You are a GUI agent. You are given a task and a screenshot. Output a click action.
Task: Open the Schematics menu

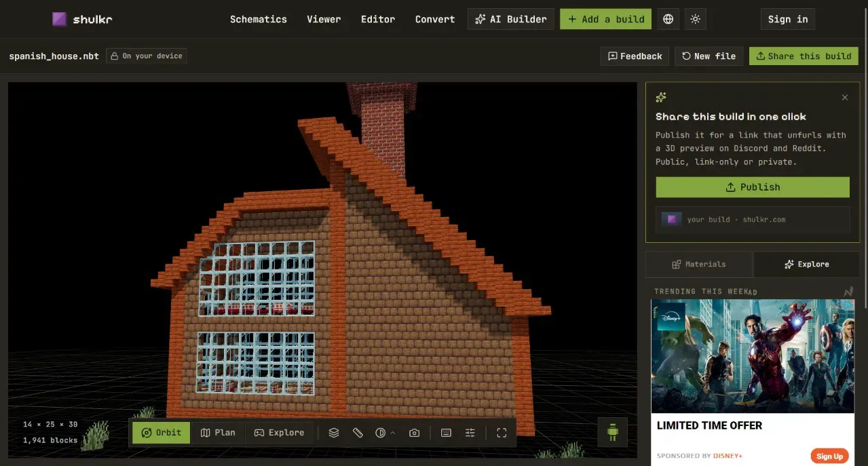[x=258, y=19]
